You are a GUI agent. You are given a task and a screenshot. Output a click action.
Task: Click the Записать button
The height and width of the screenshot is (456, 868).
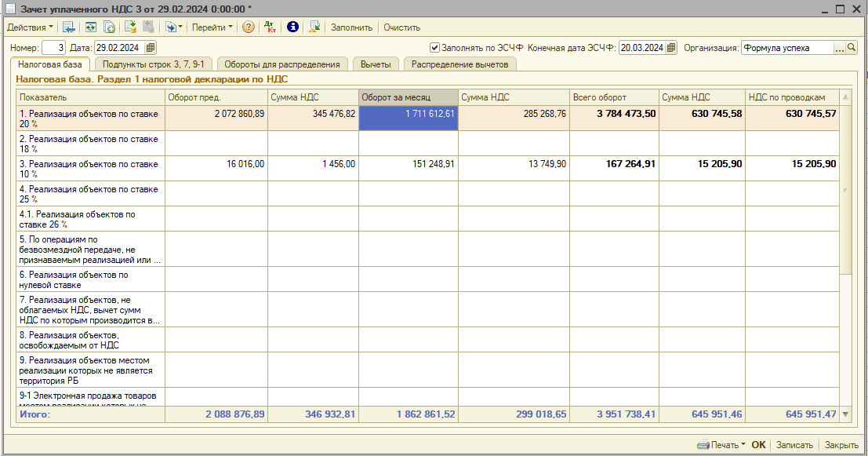pyautogui.click(x=794, y=445)
